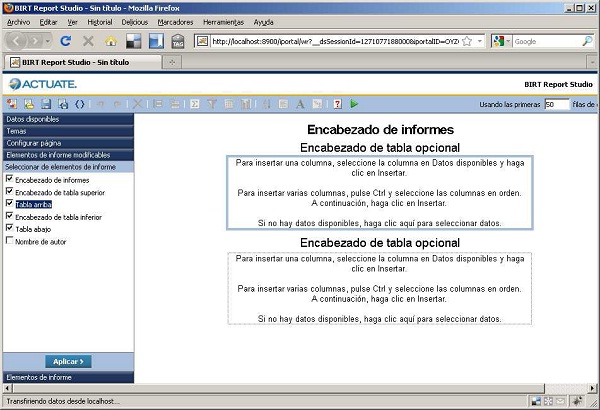The height and width of the screenshot is (410, 600).
Task: Expand Temas panel
Action: (x=68, y=131)
